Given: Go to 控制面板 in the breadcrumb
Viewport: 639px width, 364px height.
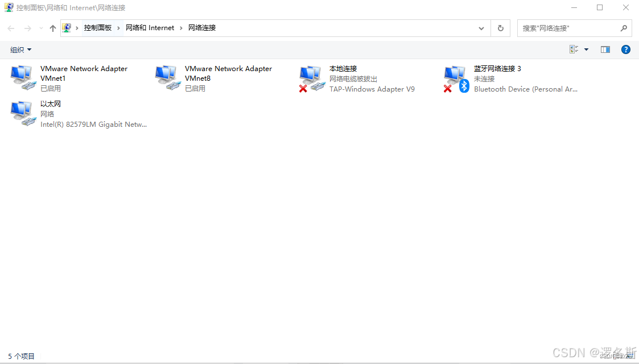Looking at the screenshot, I should point(98,28).
